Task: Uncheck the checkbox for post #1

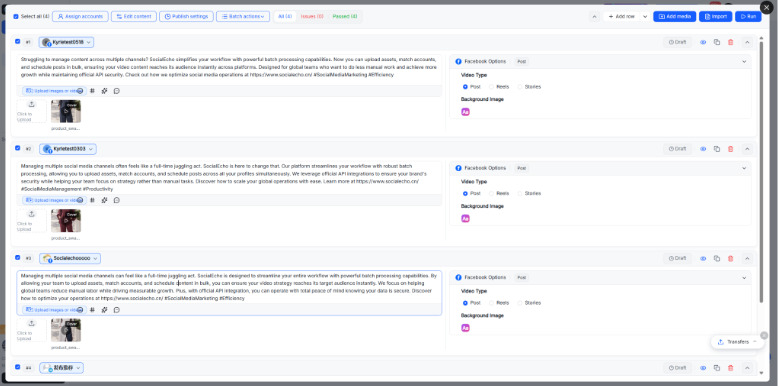Action: (x=18, y=42)
